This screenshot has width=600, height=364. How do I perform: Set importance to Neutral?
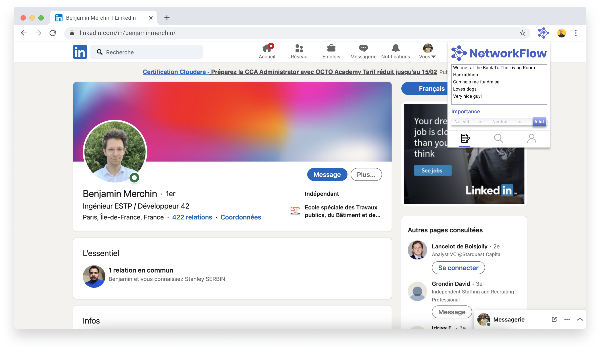500,122
